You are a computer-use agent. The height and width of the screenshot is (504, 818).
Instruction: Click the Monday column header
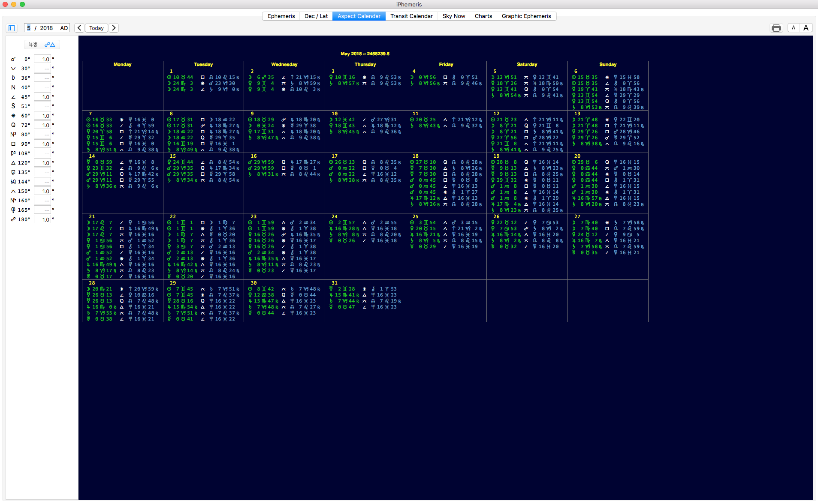click(x=122, y=64)
